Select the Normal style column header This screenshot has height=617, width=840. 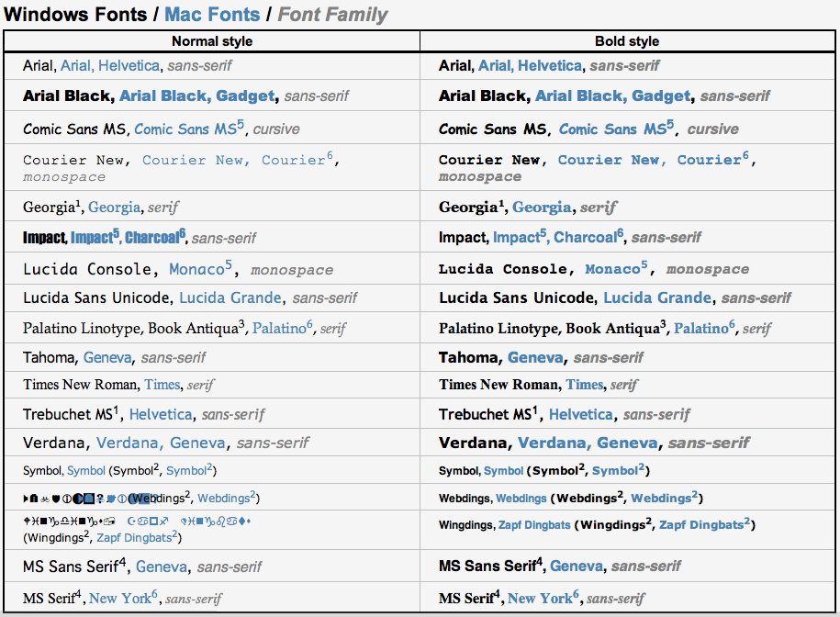tap(212, 41)
